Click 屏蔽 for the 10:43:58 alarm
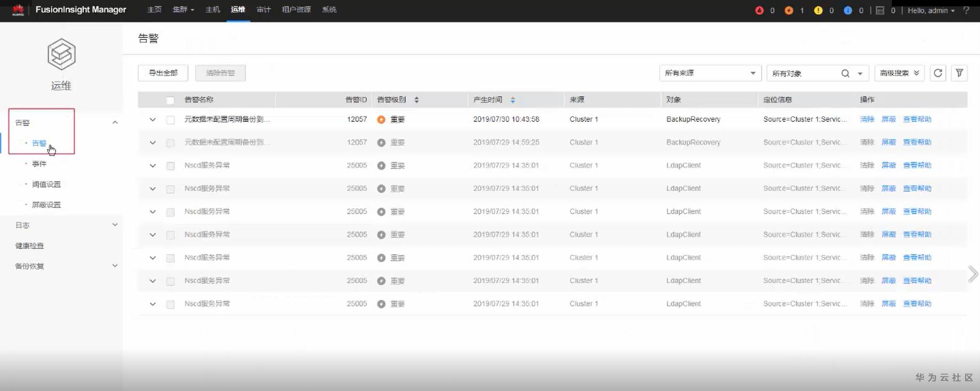This screenshot has width=980, height=391. click(889, 120)
